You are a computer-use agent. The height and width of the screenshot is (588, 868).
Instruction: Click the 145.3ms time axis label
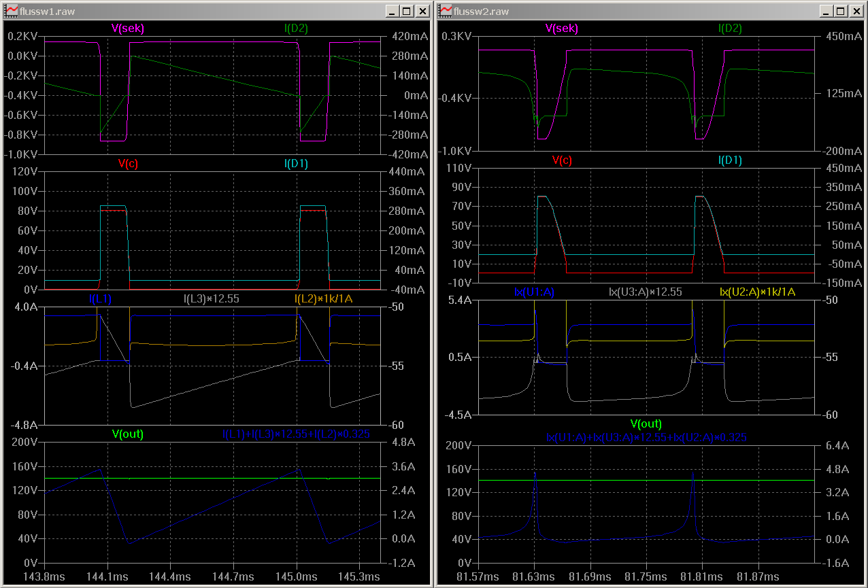point(359,576)
